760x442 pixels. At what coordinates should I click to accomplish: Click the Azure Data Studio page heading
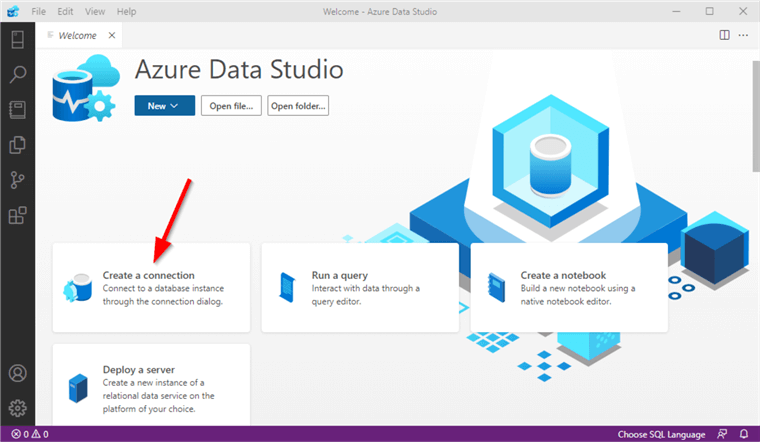coord(239,69)
